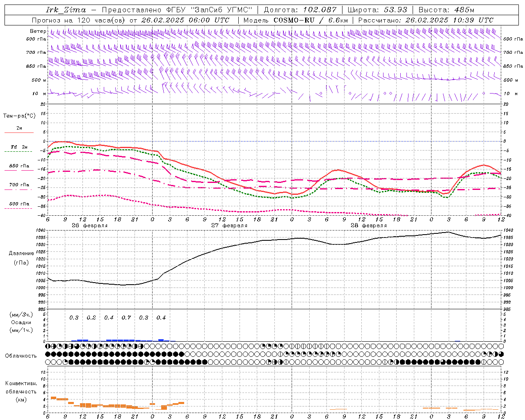This screenshot has height=420, width=525.
Task: Click the "27 февраля" date label
Action: 229,226
